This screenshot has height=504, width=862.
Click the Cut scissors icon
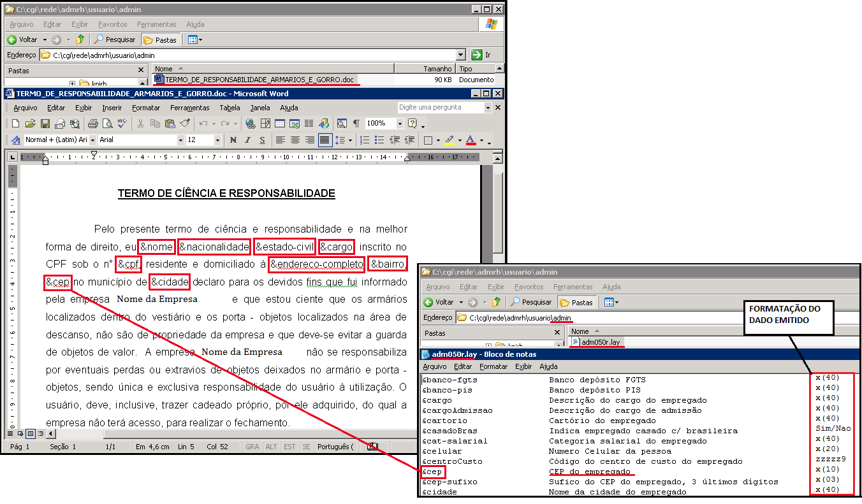tap(141, 124)
